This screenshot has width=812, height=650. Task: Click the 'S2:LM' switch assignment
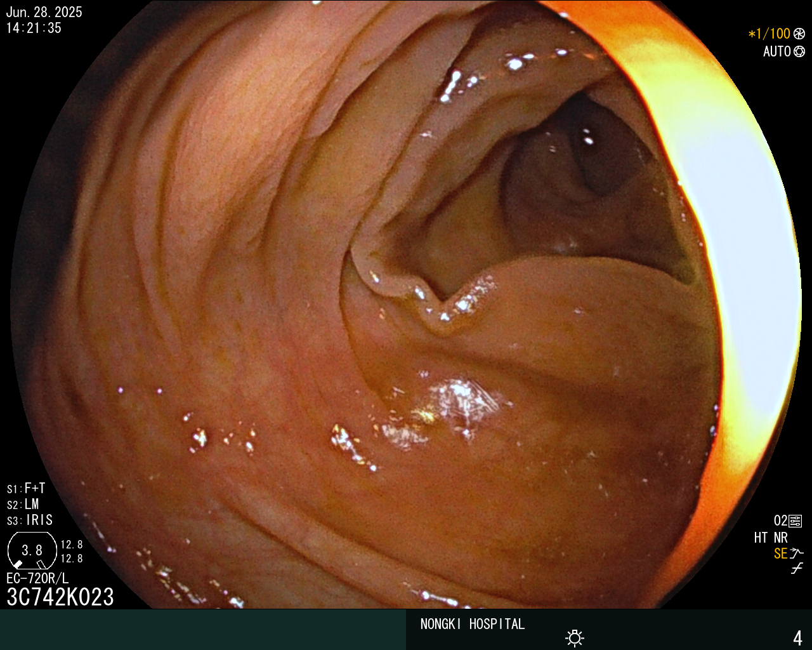tap(23, 504)
